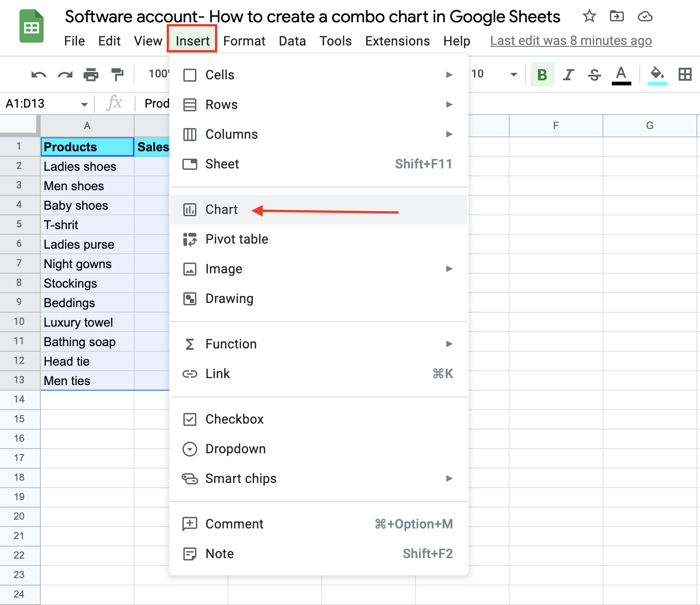
Task: Expand the Smart chips submenu
Action: click(x=318, y=478)
